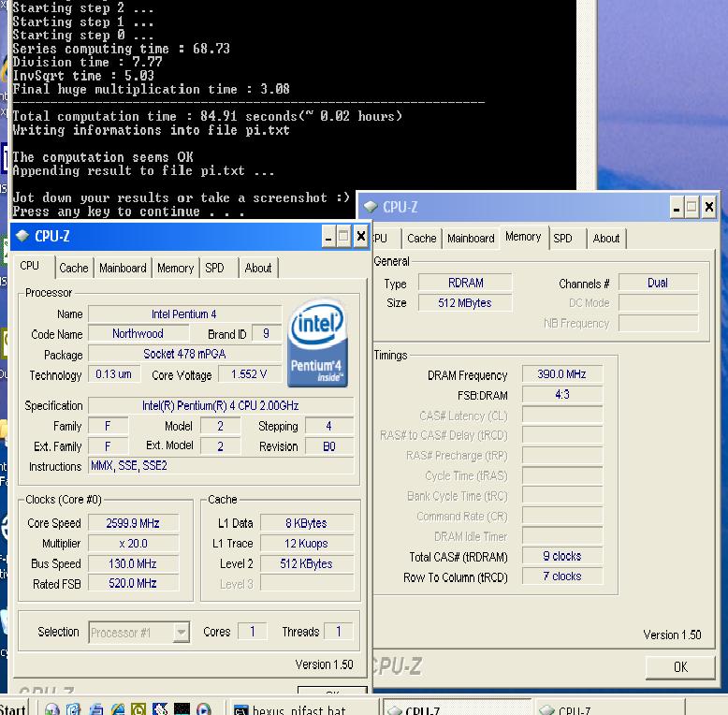Click the L1 Trace value '12 Kuops'
The height and width of the screenshot is (715, 728).
click(306, 543)
